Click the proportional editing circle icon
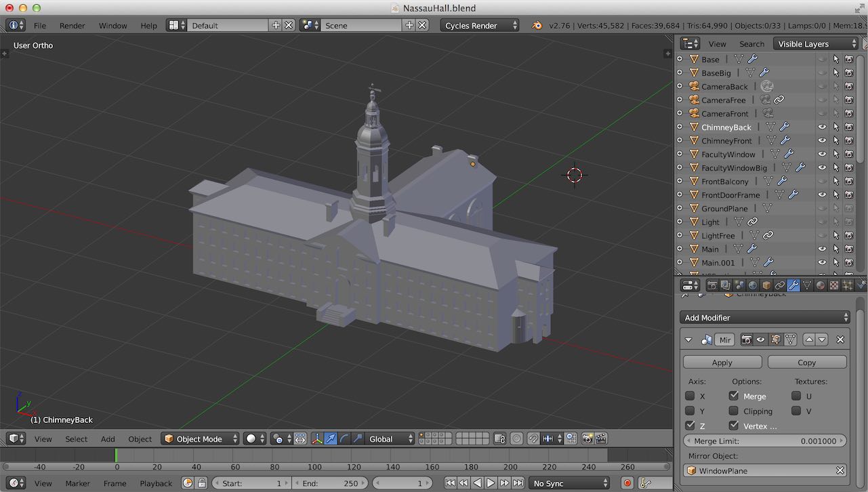This screenshot has height=492, width=868. [516, 438]
